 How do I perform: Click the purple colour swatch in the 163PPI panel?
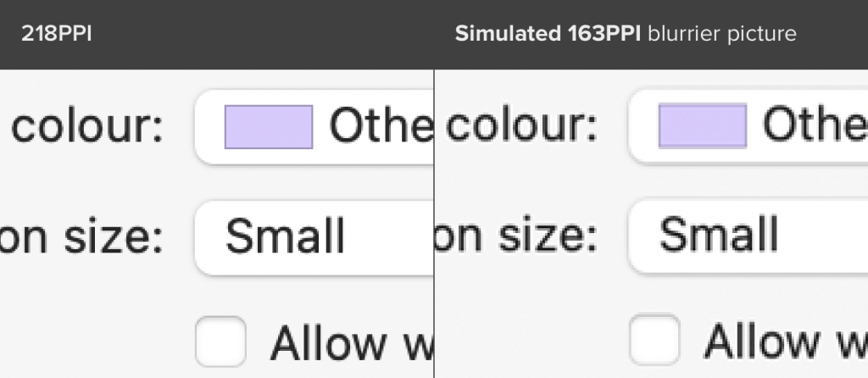703,126
